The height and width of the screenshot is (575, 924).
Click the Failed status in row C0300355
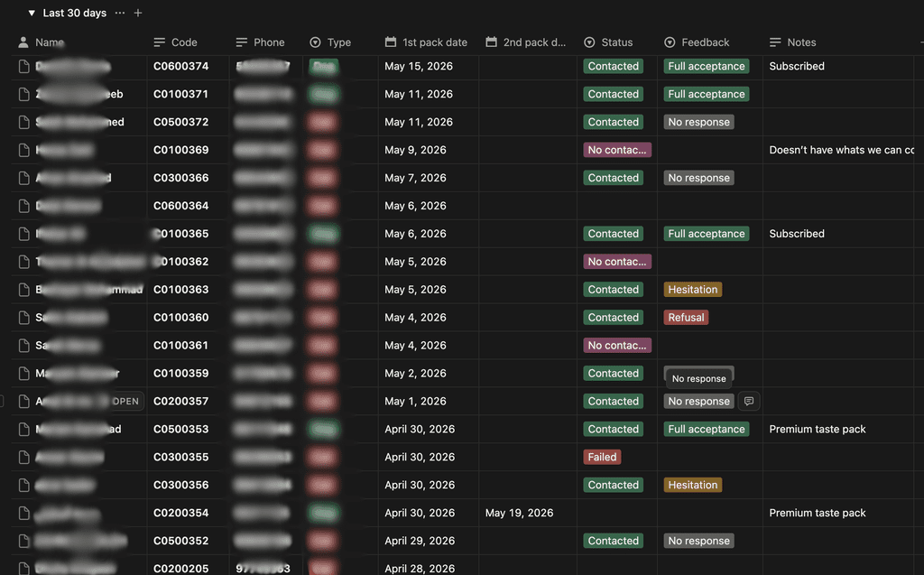pyautogui.click(x=602, y=457)
